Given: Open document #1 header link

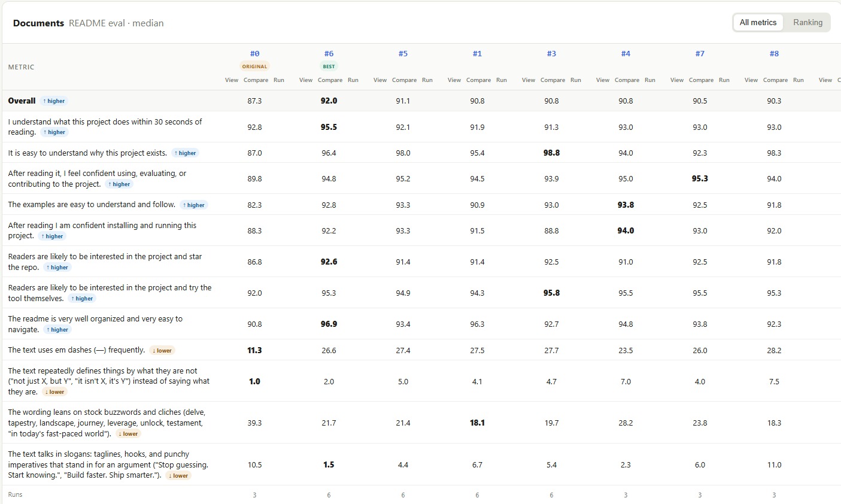Looking at the screenshot, I should click(477, 54).
